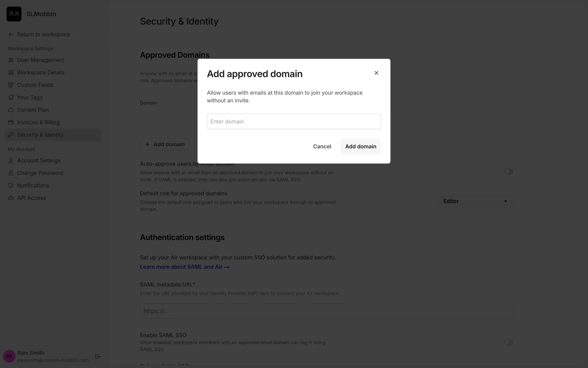588x368 pixels.
Task: Click the Current Plan cloud icon
Action: [11, 110]
